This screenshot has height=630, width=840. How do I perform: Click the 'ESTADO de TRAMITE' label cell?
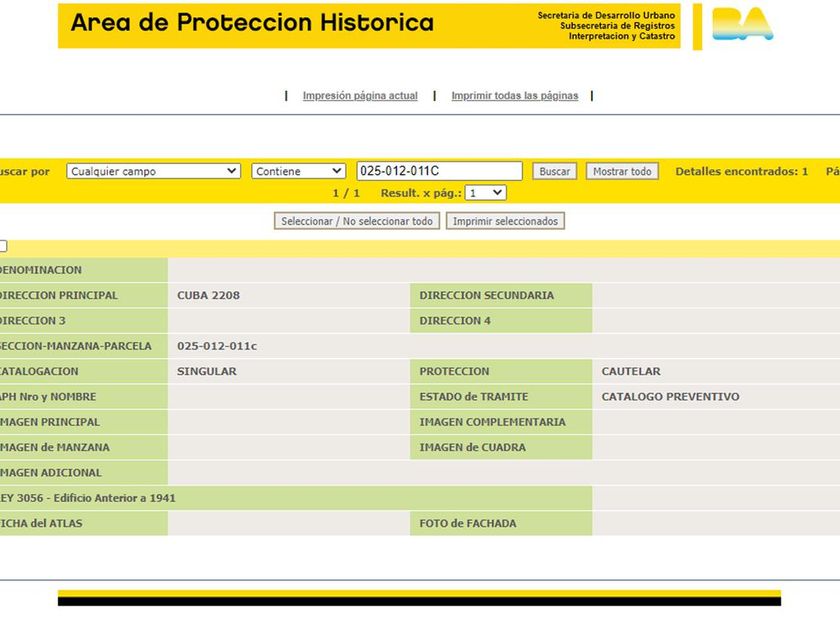tap(501, 397)
